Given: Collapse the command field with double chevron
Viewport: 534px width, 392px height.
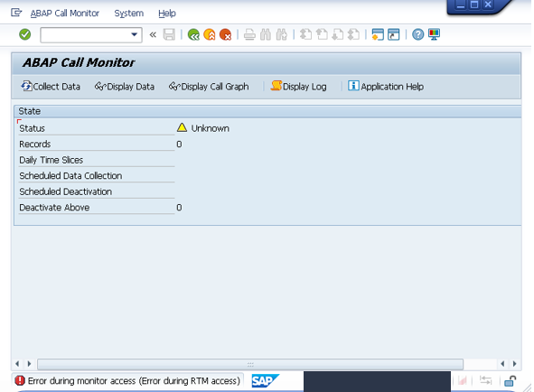Looking at the screenshot, I should click(153, 34).
